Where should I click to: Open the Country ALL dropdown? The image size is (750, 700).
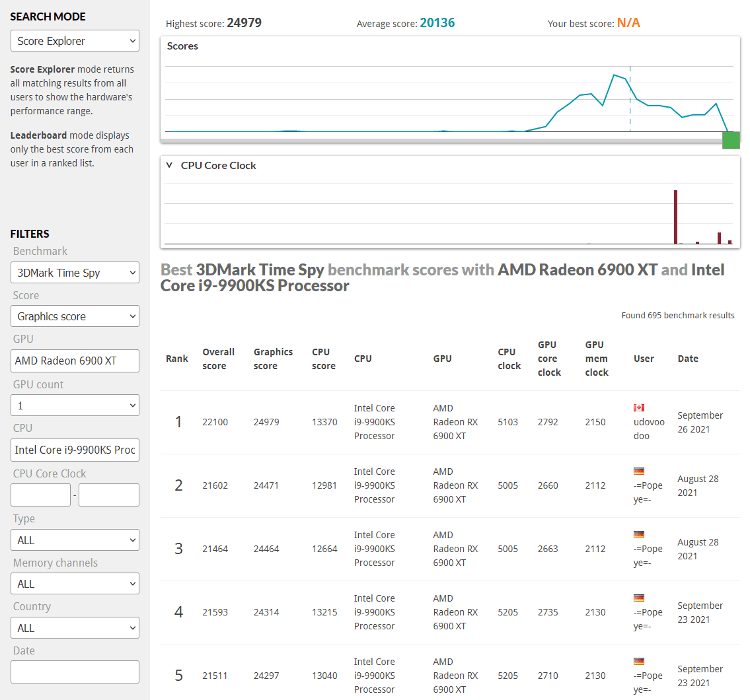click(x=75, y=628)
